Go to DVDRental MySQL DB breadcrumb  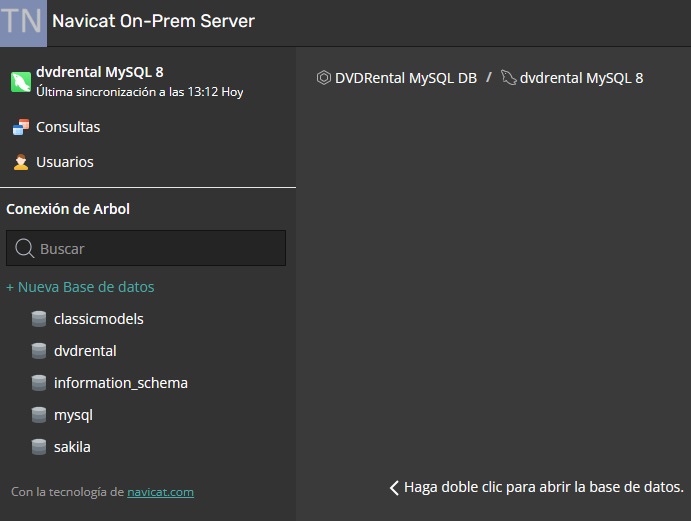(405, 78)
